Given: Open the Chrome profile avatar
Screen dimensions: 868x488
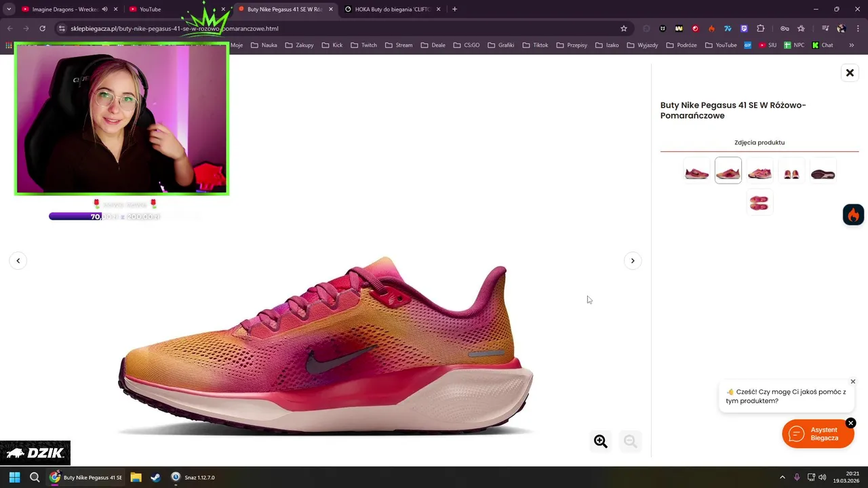Looking at the screenshot, I should [x=842, y=28].
